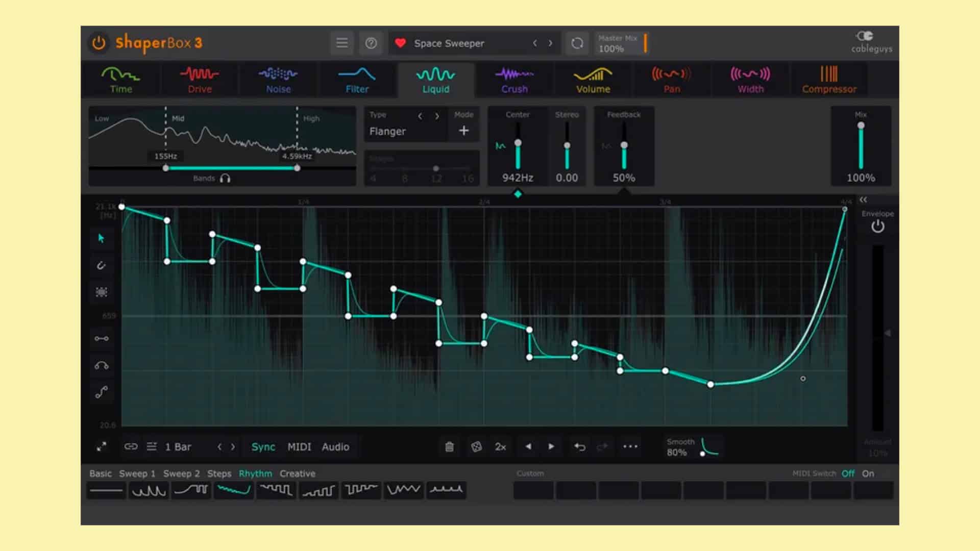The image size is (980, 551).
Task: Randomize the pattern with the dice icon
Action: [477, 446]
